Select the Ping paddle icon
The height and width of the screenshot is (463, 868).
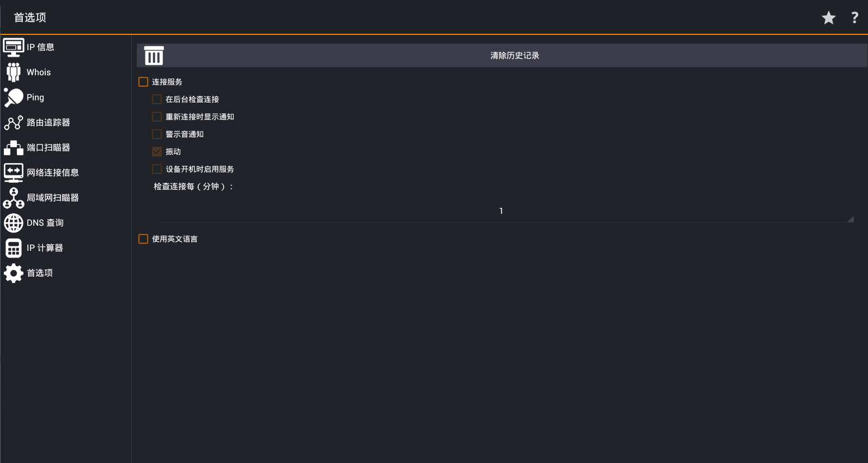[14, 98]
